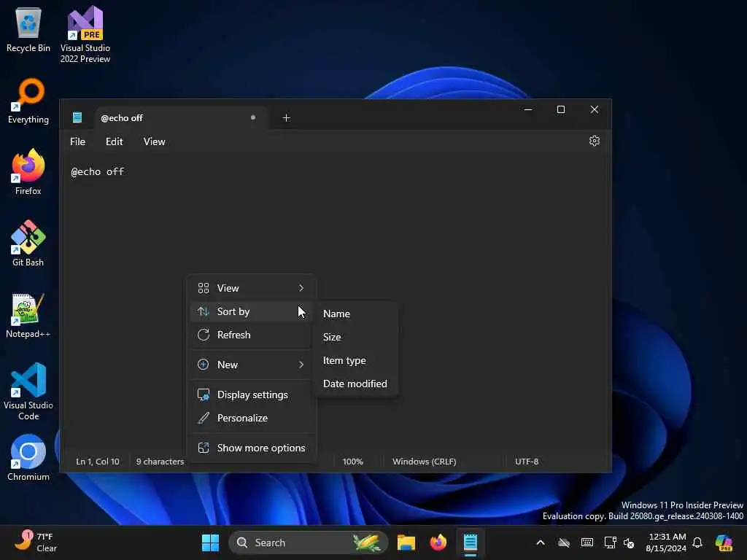Expand the View submenu in context menu
Screen dimensions: 747x560
[x=251, y=288]
